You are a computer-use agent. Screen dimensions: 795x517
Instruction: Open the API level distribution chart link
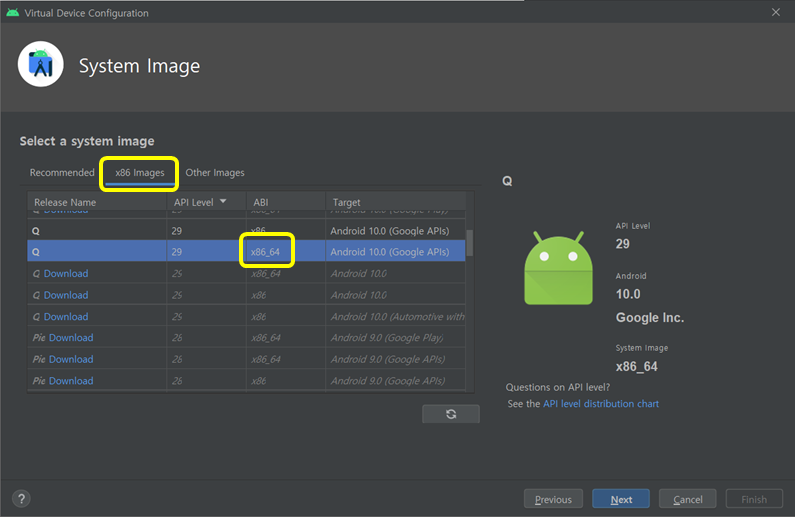pos(601,404)
